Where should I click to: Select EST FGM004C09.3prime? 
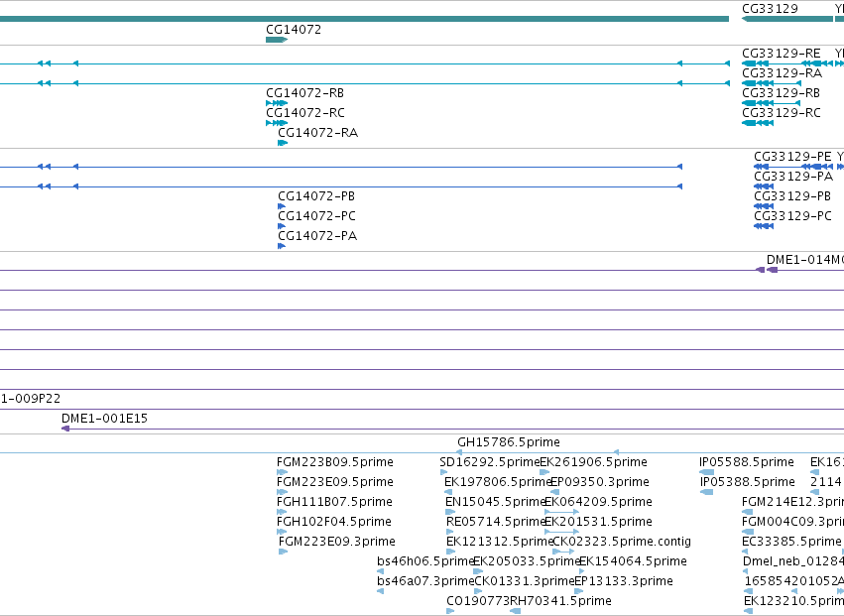792,522
